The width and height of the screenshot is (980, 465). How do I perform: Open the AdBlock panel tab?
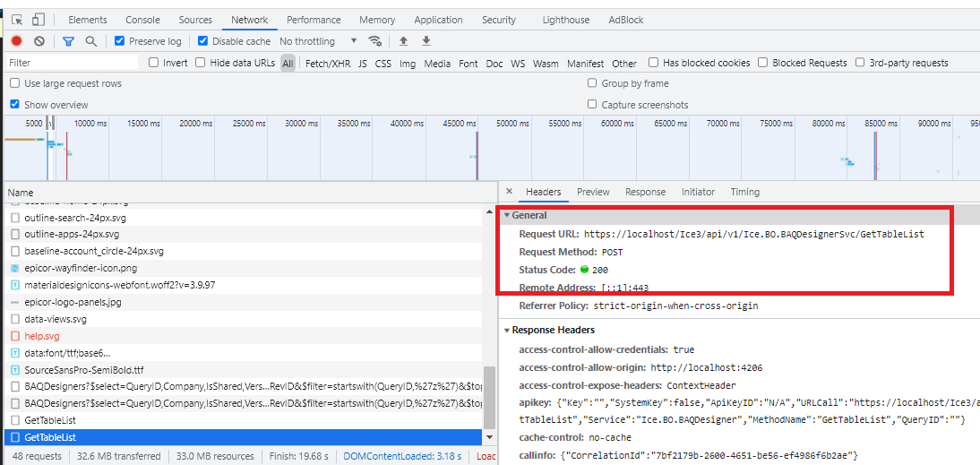click(625, 20)
